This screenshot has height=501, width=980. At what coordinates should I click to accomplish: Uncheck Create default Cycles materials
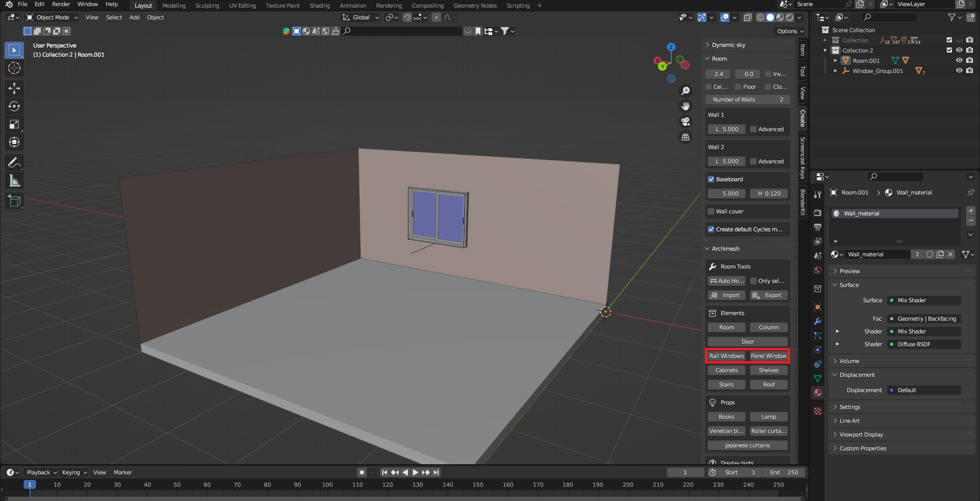(x=711, y=229)
